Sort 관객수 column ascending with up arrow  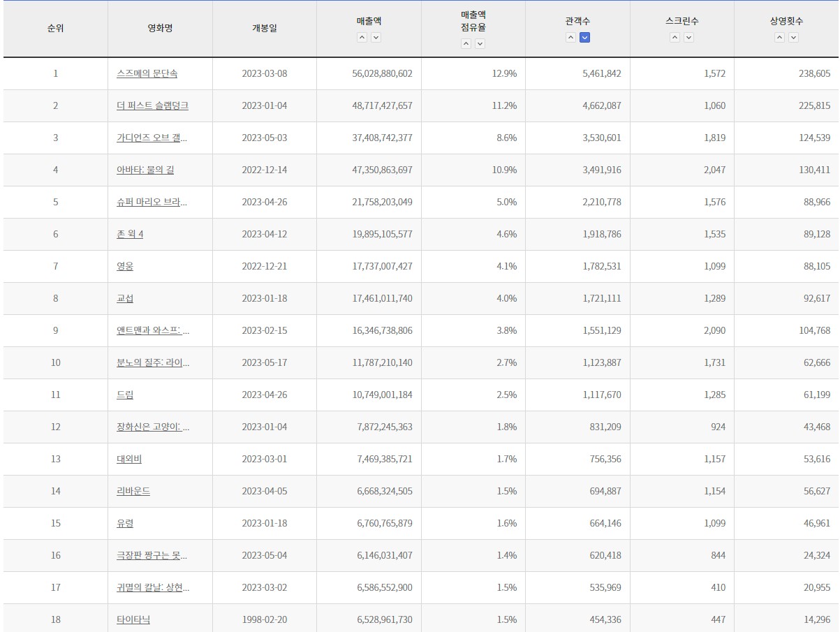click(570, 38)
